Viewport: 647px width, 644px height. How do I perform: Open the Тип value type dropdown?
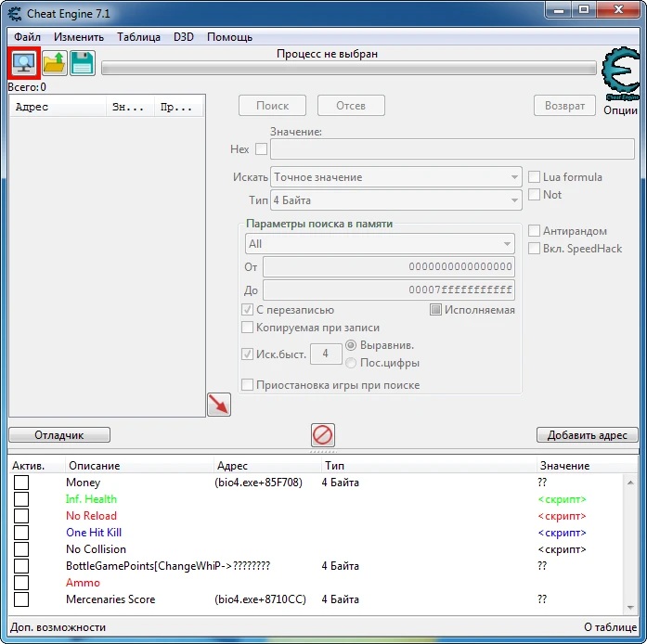(x=396, y=200)
